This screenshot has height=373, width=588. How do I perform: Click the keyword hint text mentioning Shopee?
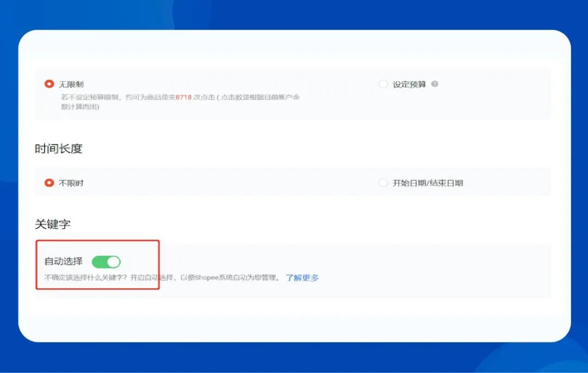163,278
